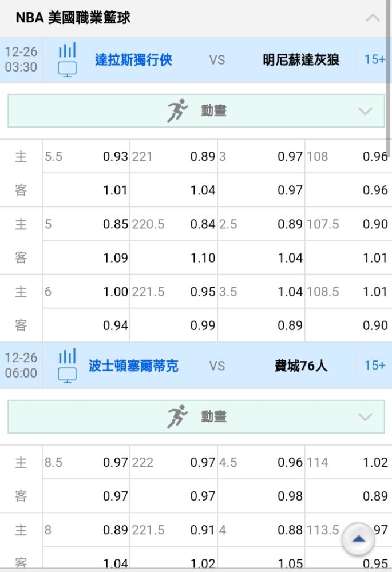The height and width of the screenshot is (572, 392).
Task: Collapse the NBA 美國職業籃球 section chevron
Action: [373, 18]
